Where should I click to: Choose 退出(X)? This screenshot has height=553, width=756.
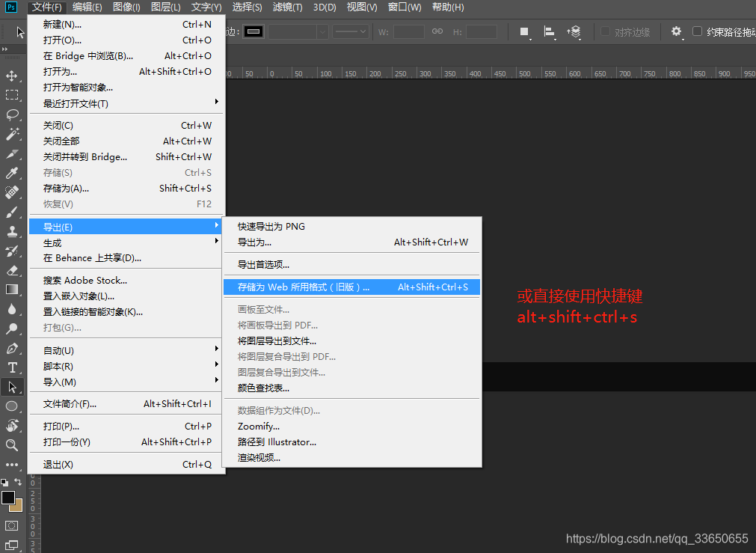click(127, 465)
